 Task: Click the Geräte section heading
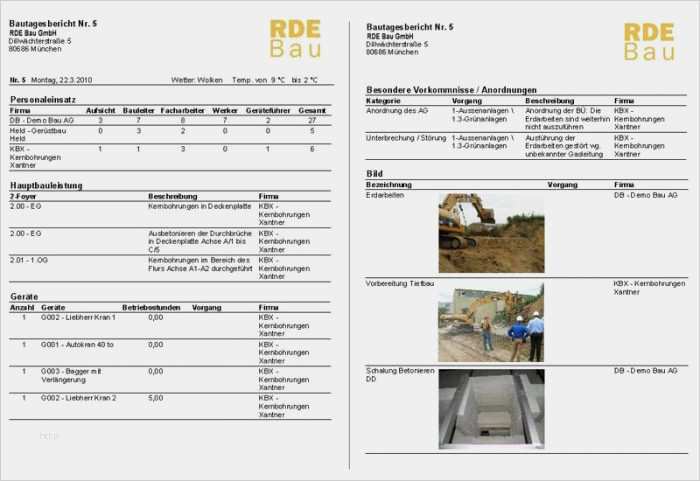[x=24, y=297]
